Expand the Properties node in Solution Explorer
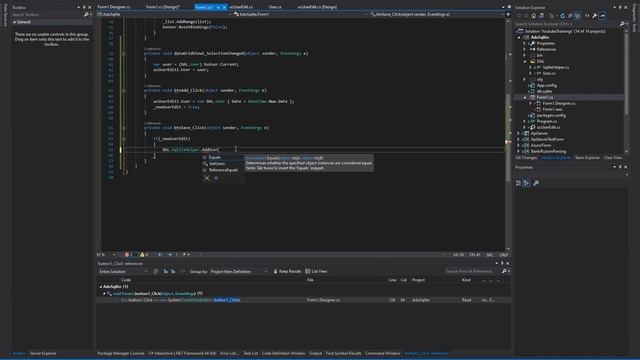The image size is (640, 360). point(525,43)
